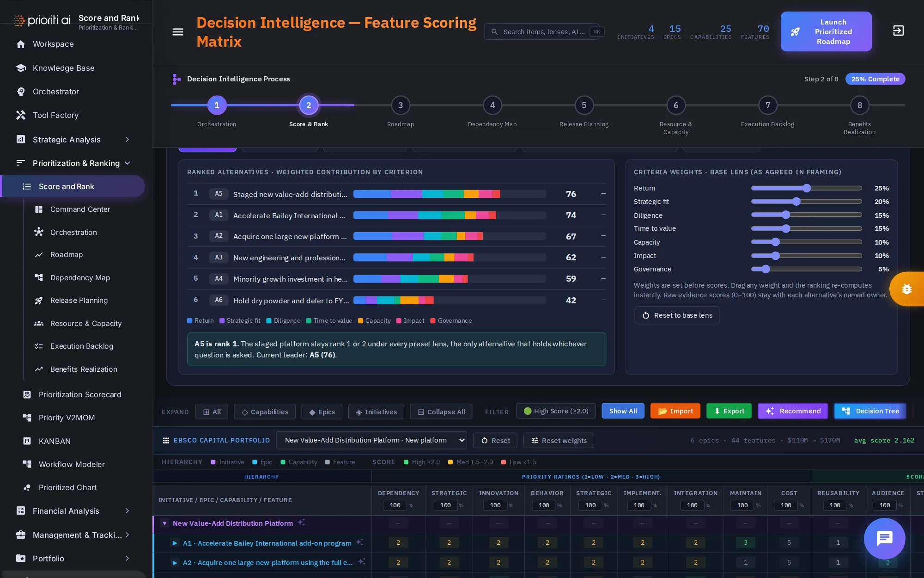Click the Decision Tree button

click(870, 411)
